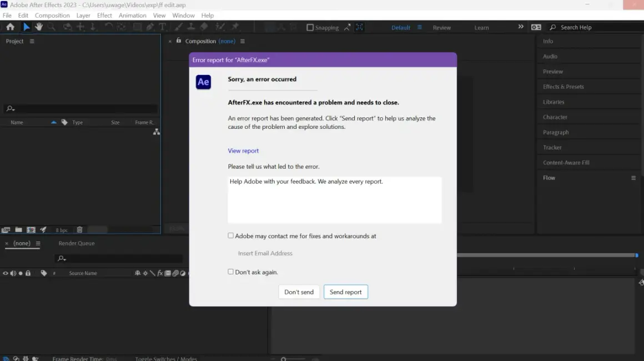Open the Default workspace menu
Screen dimensions: 644x361
[419, 28]
